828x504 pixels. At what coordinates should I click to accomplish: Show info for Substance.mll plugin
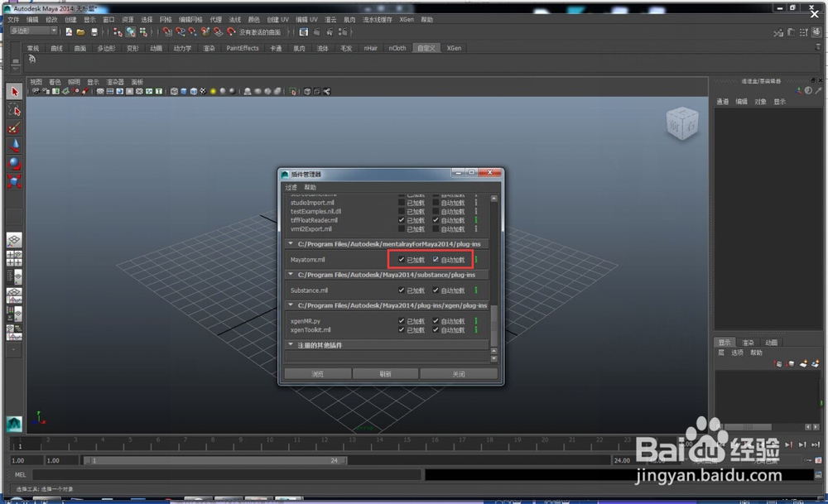(476, 290)
